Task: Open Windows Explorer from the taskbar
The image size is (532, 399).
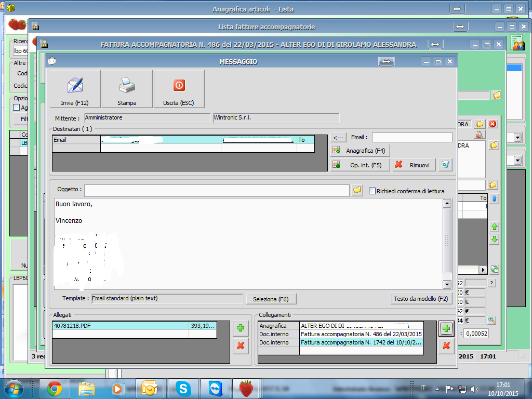Action: pyautogui.click(x=87, y=389)
